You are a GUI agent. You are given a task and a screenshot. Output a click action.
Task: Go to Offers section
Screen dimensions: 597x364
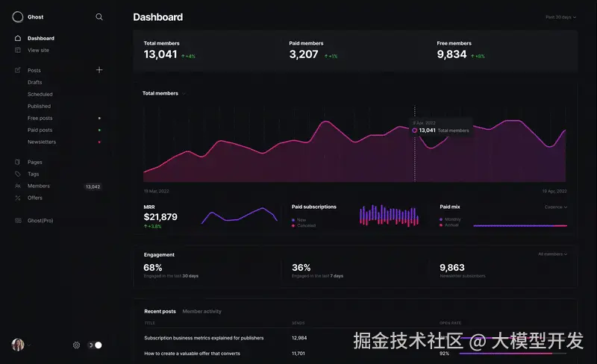click(34, 198)
